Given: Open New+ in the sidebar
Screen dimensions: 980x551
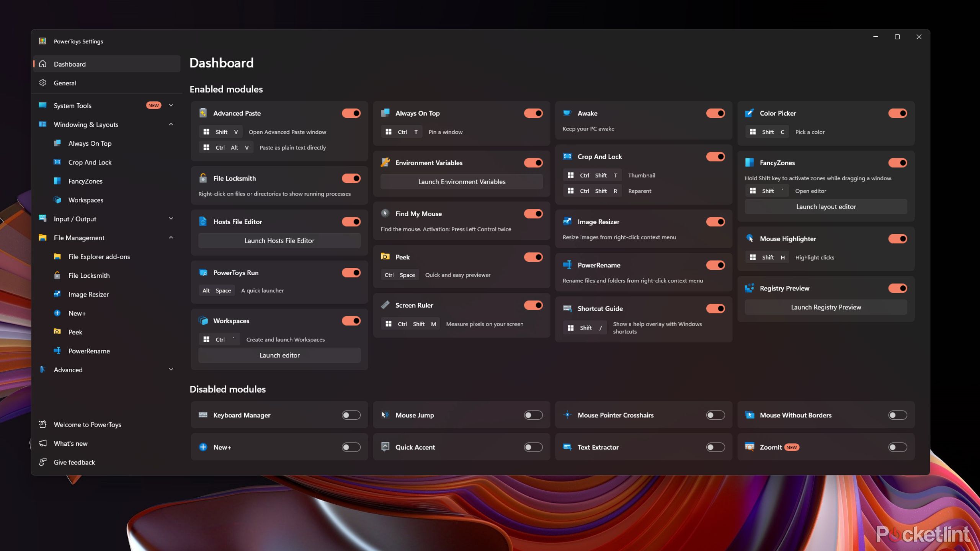Looking at the screenshot, I should 107,313.
